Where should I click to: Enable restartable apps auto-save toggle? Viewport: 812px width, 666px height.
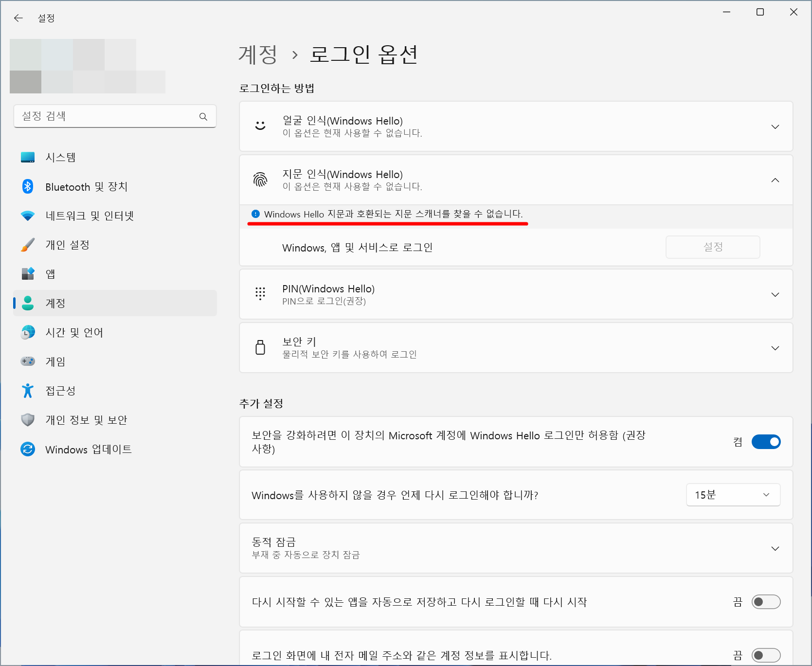[766, 602]
